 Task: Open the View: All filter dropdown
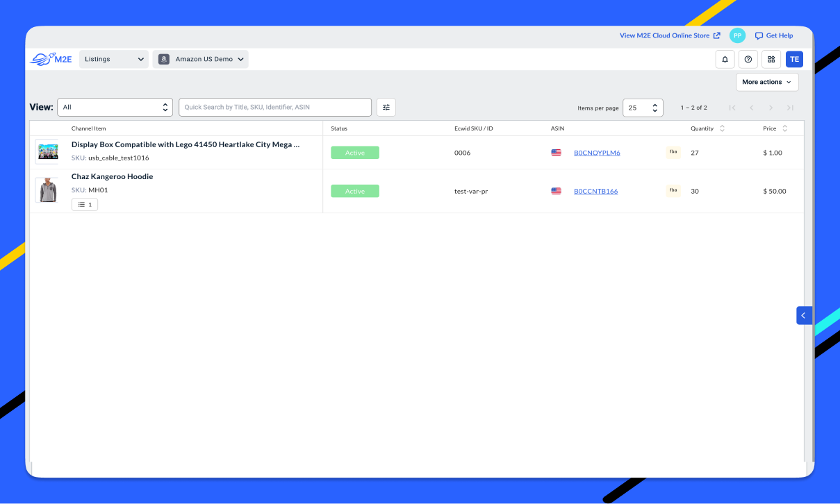coord(115,107)
